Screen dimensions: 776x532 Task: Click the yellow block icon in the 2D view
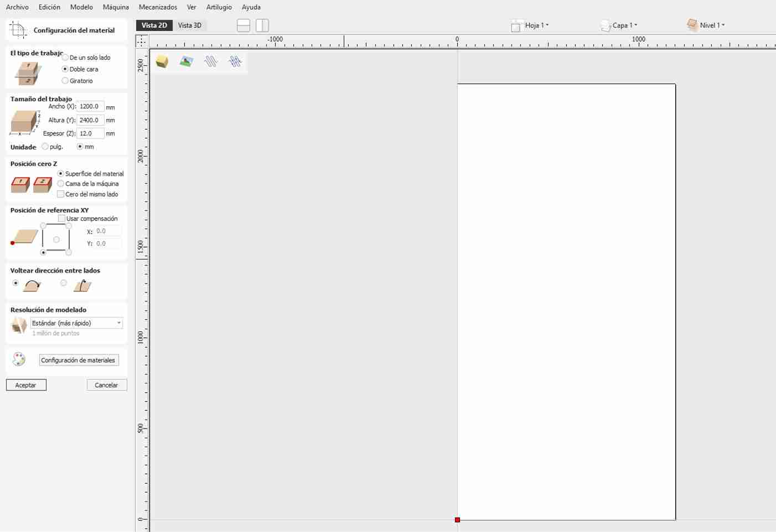(162, 61)
